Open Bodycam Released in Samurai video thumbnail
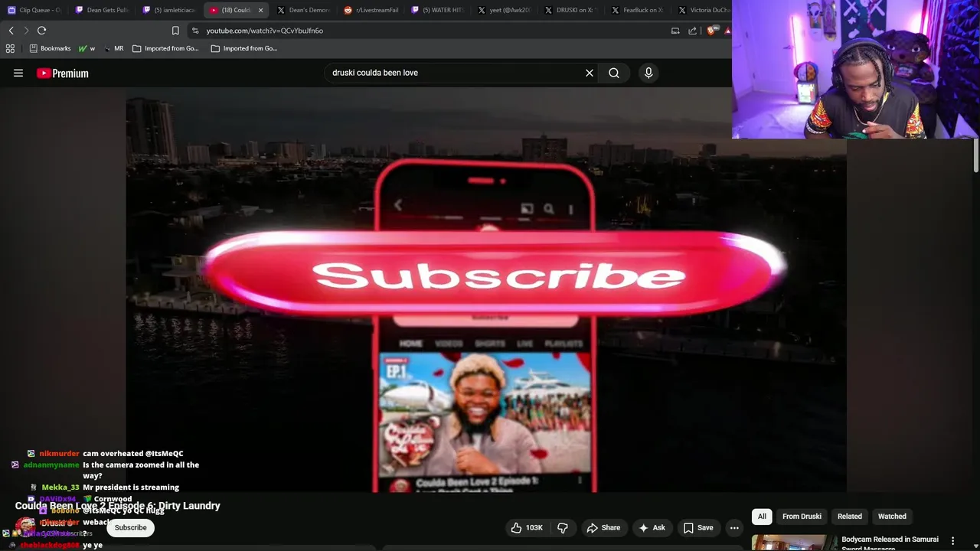 click(x=794, y=543)
